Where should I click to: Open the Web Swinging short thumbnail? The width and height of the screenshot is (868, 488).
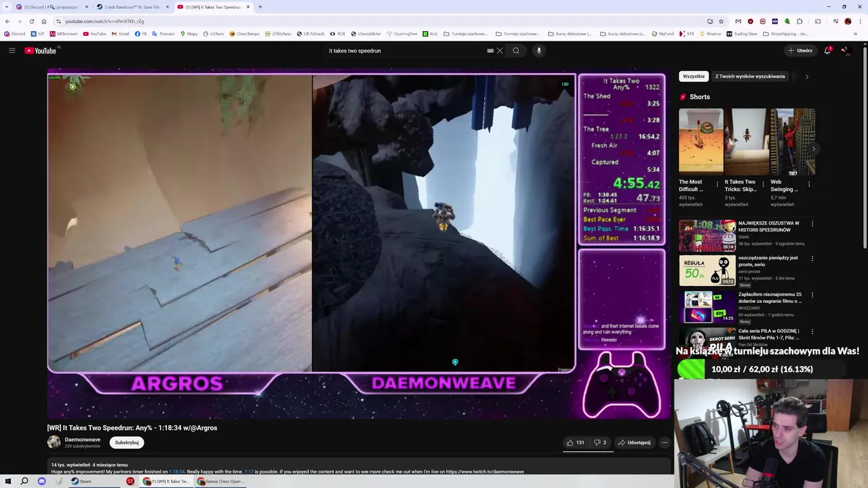pyautogui.click(x=793, y=141)
